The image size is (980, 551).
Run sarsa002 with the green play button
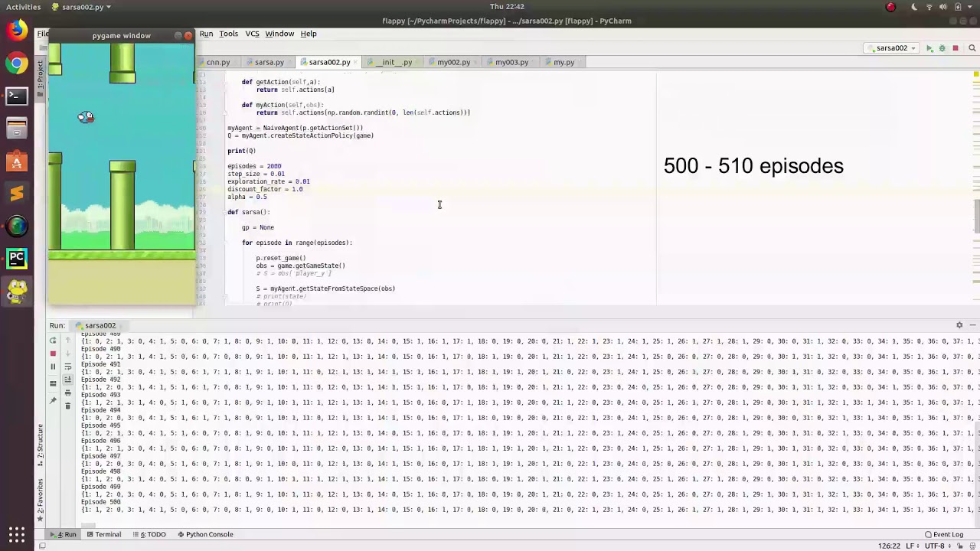coord(929,48)
